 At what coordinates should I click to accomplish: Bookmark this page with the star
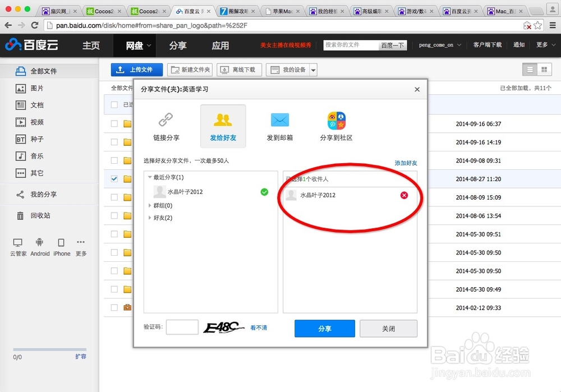point(538,25)
